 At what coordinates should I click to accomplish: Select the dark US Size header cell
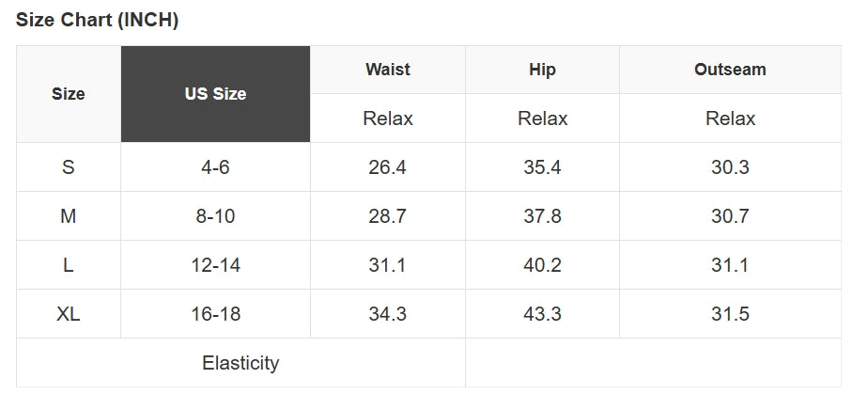point(215,94)
